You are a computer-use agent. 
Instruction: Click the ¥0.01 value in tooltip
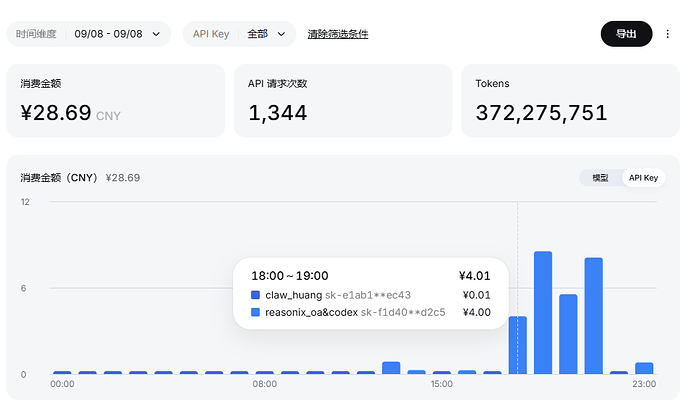point(477,295)
